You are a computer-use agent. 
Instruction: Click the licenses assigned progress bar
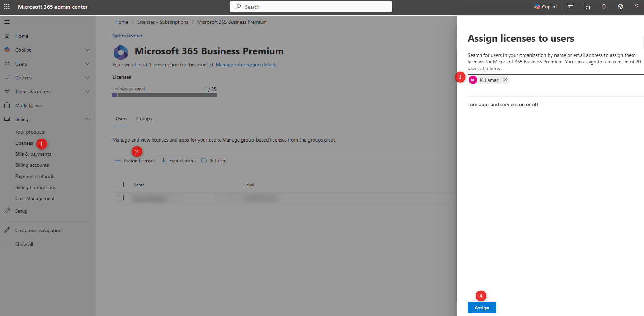[x=164, y=95]
